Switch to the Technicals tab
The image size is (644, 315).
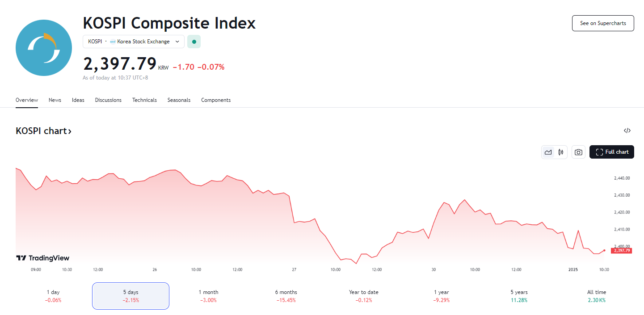[144, 100]
